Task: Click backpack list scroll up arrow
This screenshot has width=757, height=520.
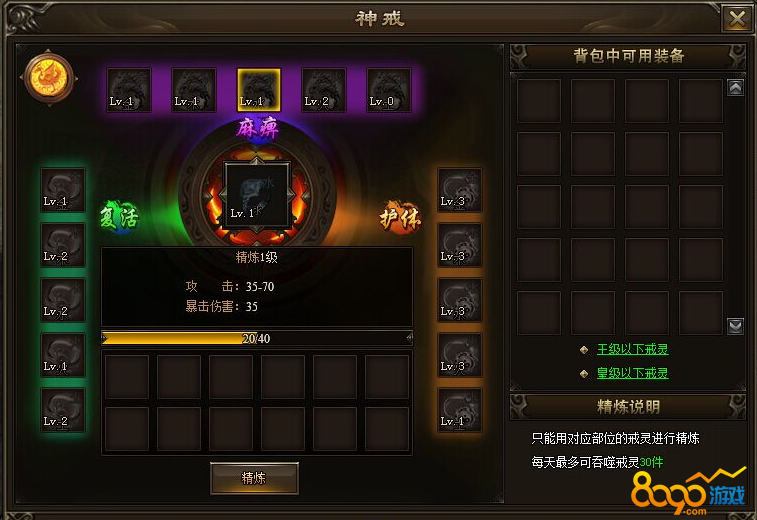Action: click(x=735, y=87)
